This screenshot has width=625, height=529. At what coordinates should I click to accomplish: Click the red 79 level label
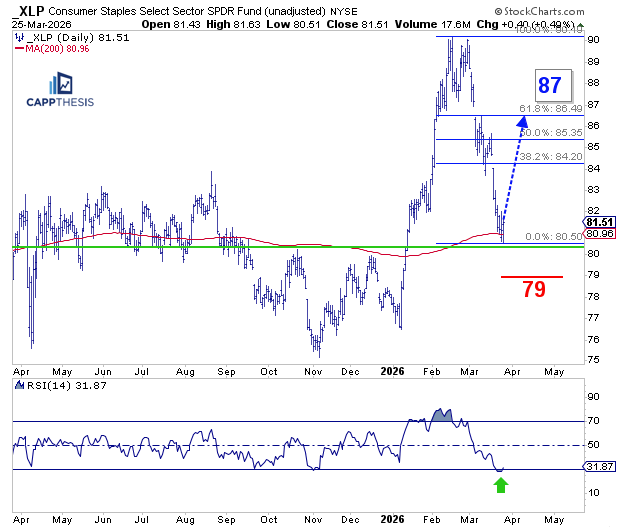[x=534, y=289]
